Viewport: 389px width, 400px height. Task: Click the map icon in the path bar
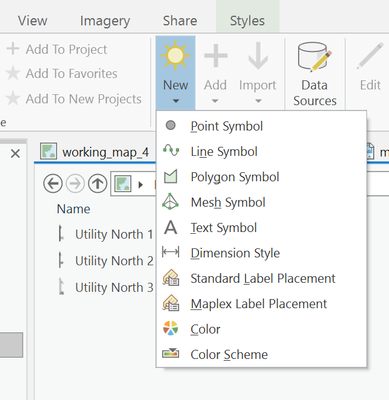coord(123,184)
